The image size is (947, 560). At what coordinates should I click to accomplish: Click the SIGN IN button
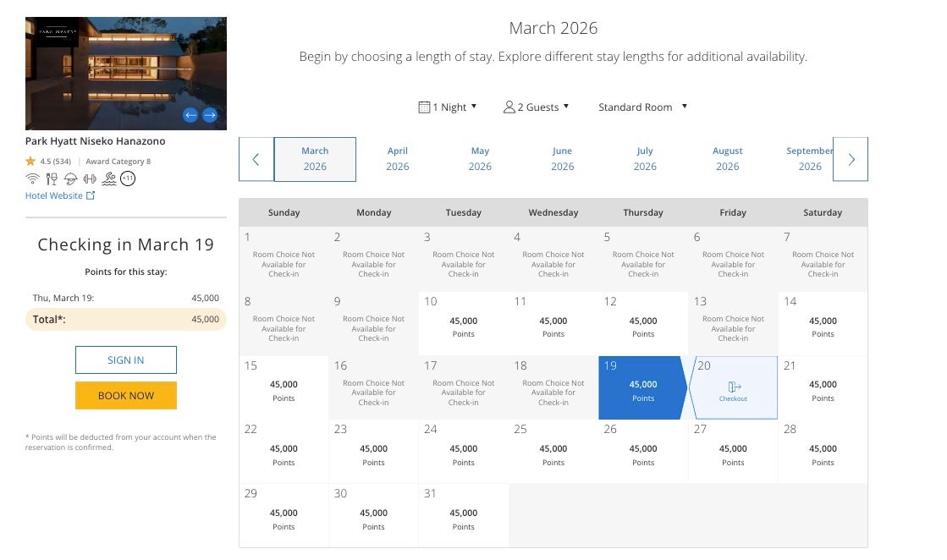point(126,360)
